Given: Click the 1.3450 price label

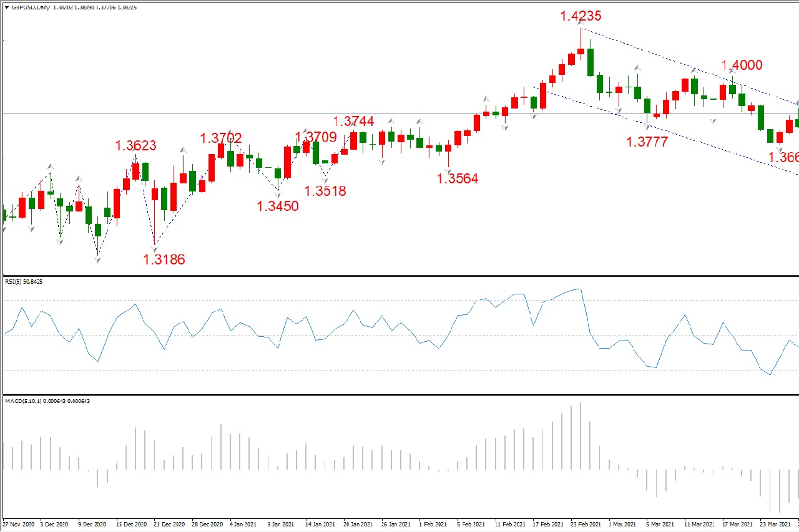Looking at the screenshot, I should click(278, 206).
